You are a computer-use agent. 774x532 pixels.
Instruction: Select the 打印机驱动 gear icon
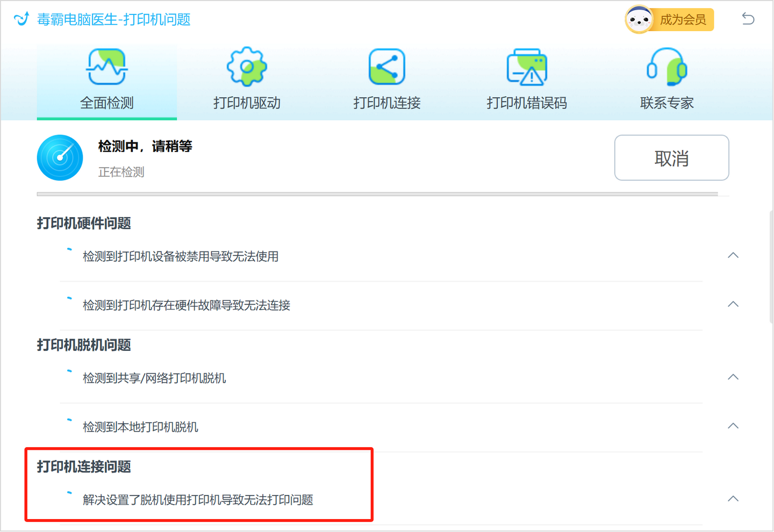click(x=246, y=66)
